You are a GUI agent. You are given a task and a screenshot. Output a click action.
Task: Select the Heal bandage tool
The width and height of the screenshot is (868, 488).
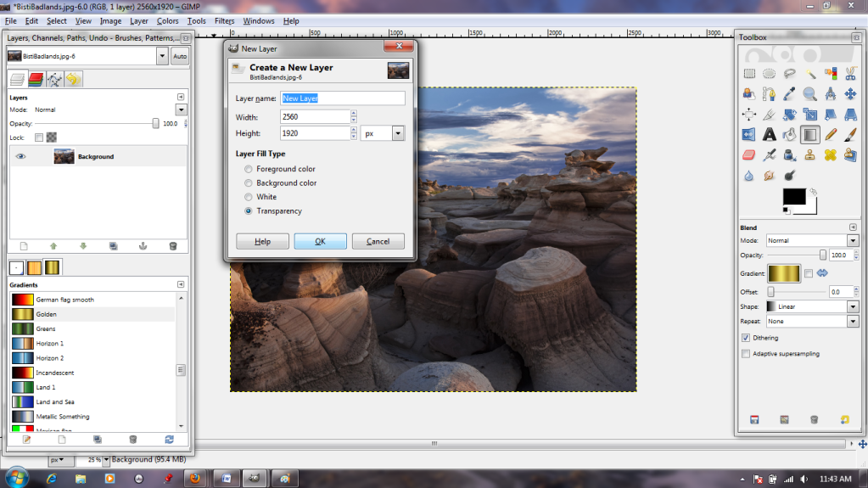click(x=831, y=155)
